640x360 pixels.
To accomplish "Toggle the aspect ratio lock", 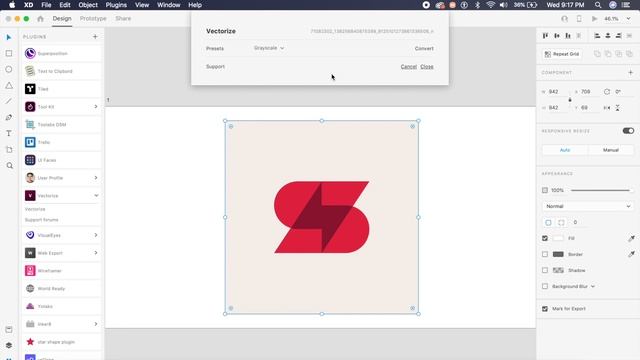I will coord(570,100).
